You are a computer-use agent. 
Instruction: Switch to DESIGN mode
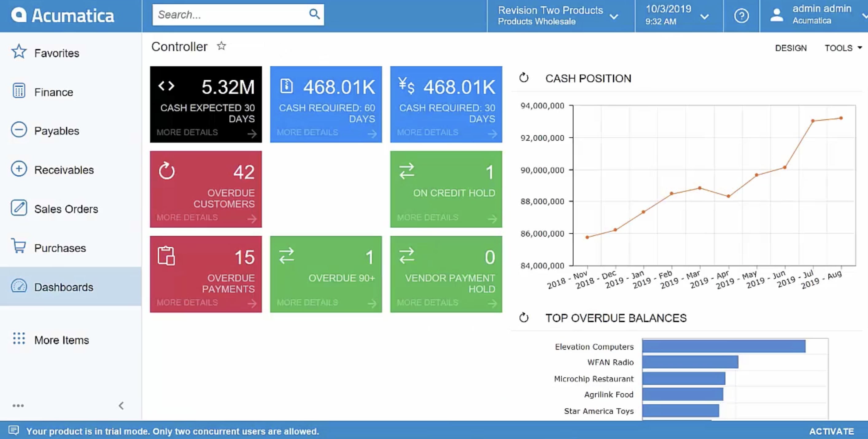(791, 48)
